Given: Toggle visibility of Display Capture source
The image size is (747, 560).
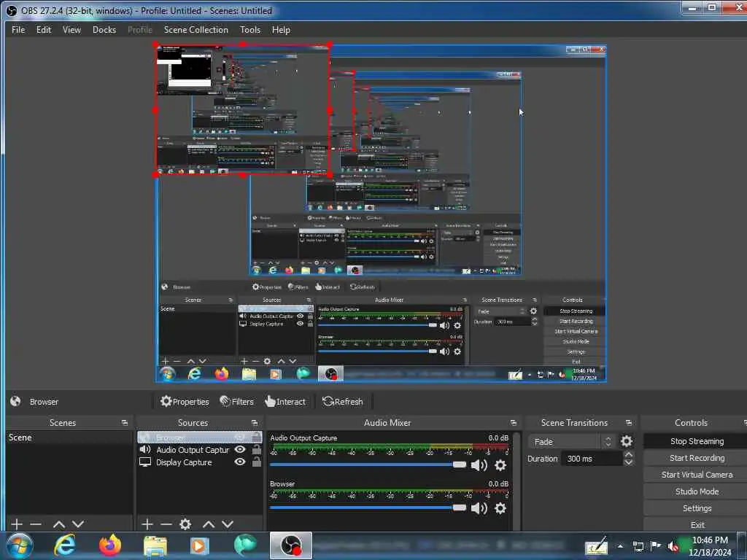Looking at the screenshot, I should click(x=240, y=462).
